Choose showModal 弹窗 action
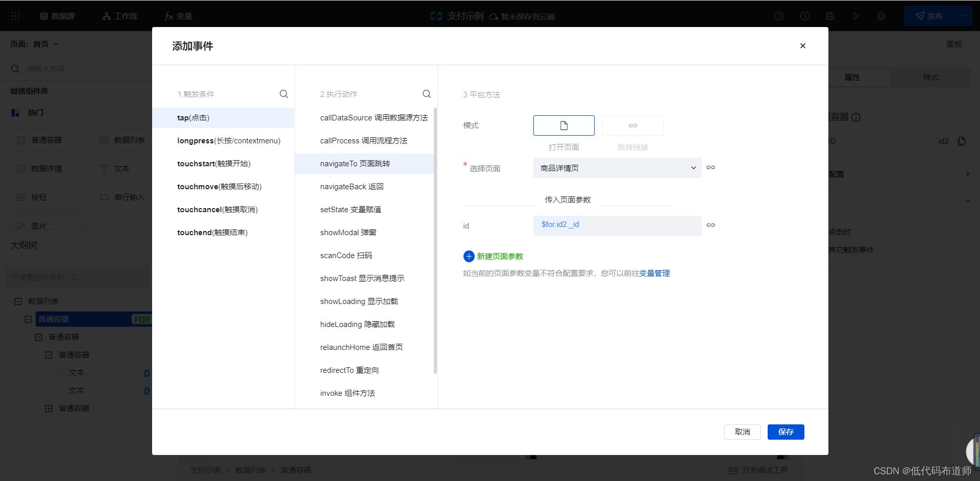Screen dimensions: 980x481 point(364,233)
